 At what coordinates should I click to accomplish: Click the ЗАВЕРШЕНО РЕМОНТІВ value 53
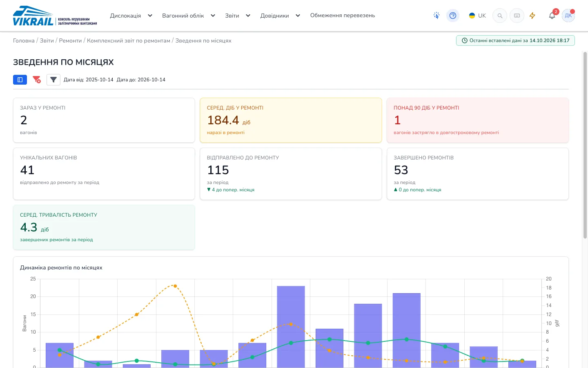(x=401, y=170)
